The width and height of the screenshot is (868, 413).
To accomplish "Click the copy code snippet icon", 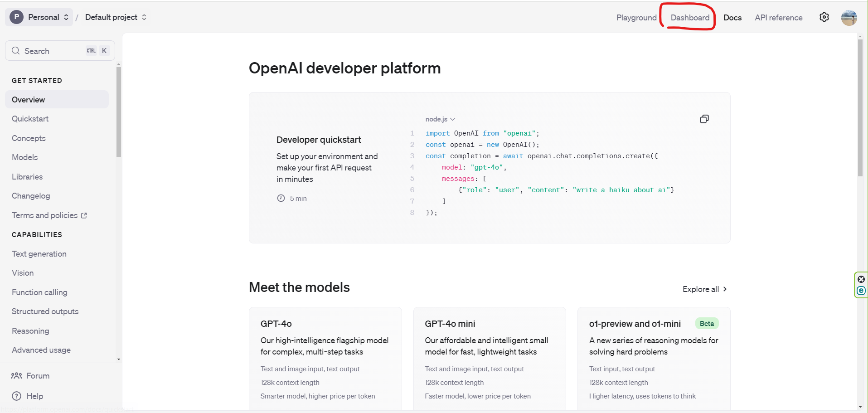I will 704,119.
